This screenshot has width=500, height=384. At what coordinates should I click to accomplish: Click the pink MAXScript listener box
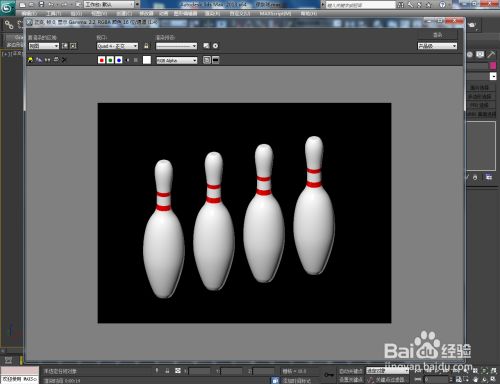click(x=20, y=371)
